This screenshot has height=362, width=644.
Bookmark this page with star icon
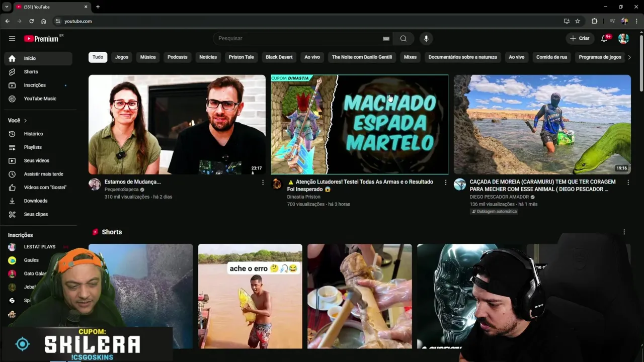click(578, 21)
